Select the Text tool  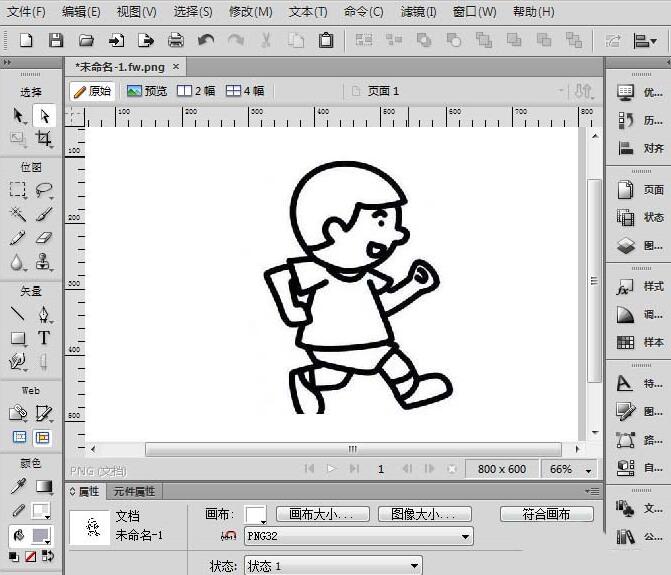coord(44,339)
